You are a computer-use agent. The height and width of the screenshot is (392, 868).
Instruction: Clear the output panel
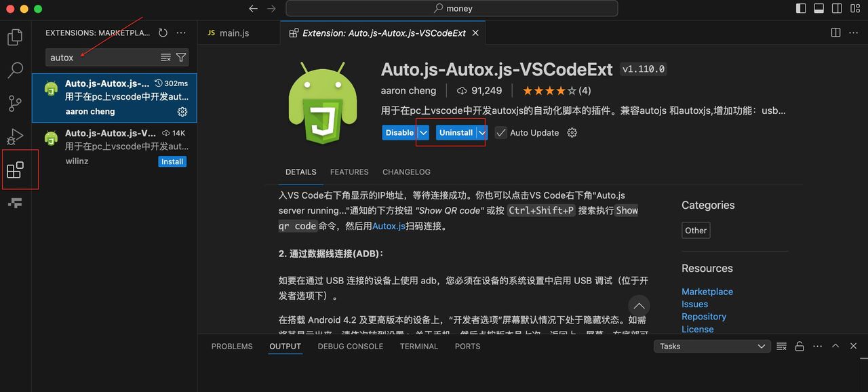tap(782, 346)
